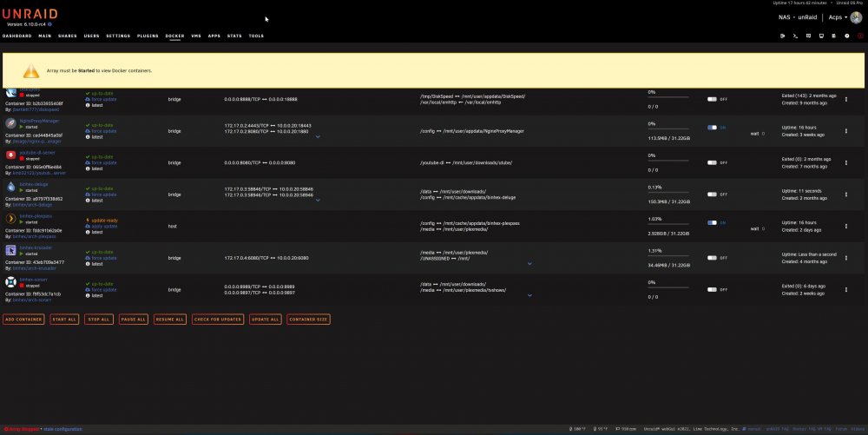Click the youtube-dl-server container icon

[10, 155]
